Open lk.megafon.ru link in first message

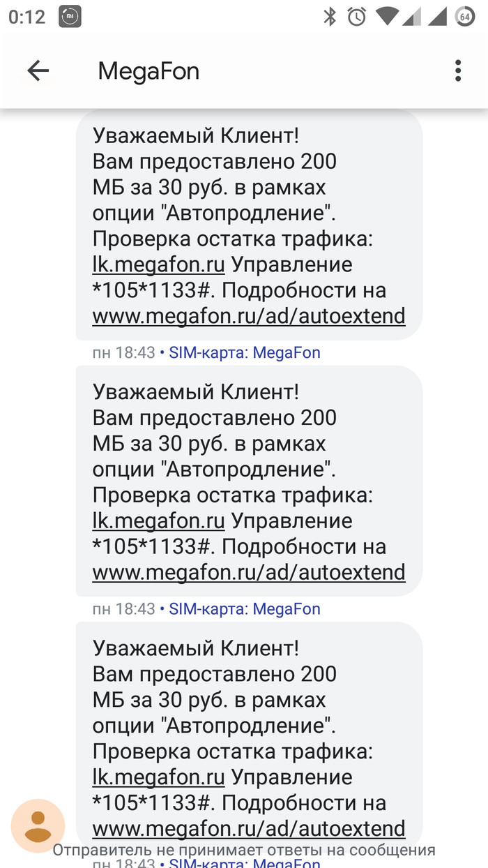tap(158, 265)
